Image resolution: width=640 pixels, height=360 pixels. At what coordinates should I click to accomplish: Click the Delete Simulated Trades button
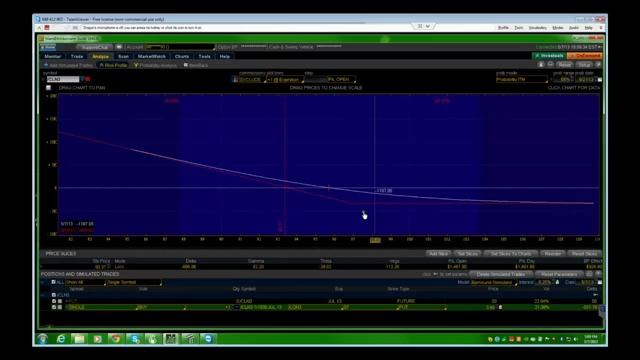click(x=501, y=274)
